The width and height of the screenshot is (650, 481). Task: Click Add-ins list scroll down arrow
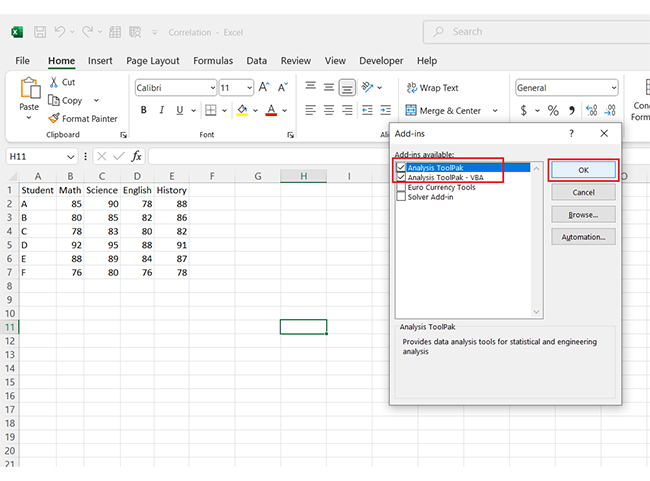[536, 312]
